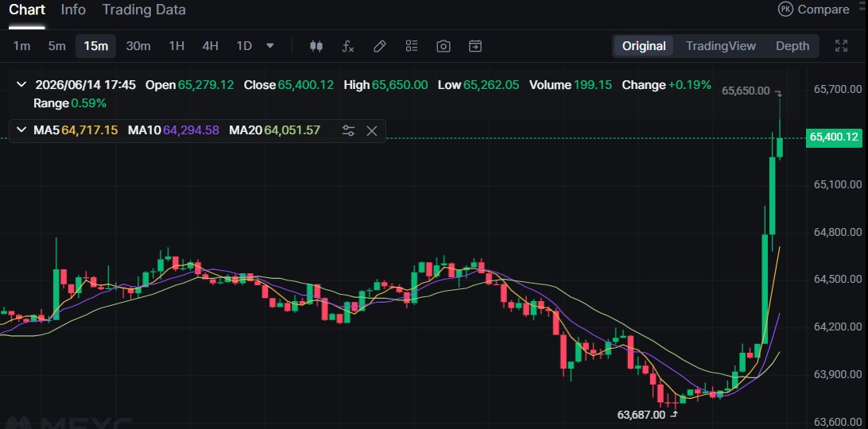Image resolution: width=868 pixels, height=429 pixels.
Task: Open the candlestick chart type icon
Action: (x=316, y=46)
